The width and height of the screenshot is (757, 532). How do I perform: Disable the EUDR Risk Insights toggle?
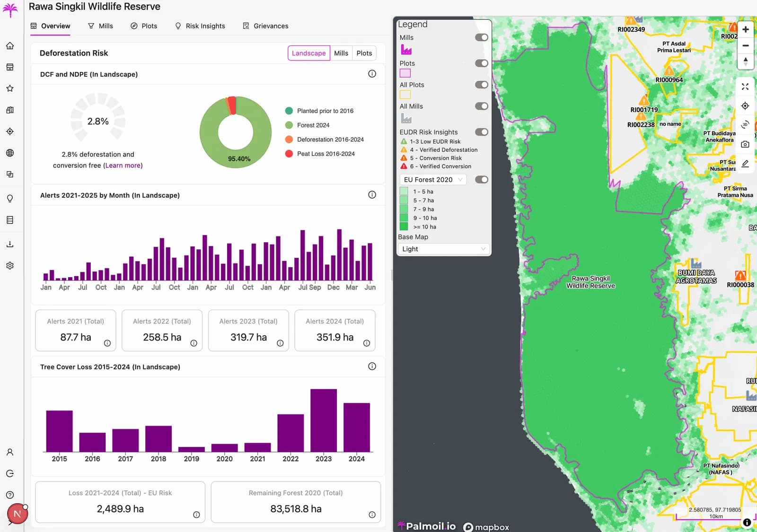(x=481, y=132)
